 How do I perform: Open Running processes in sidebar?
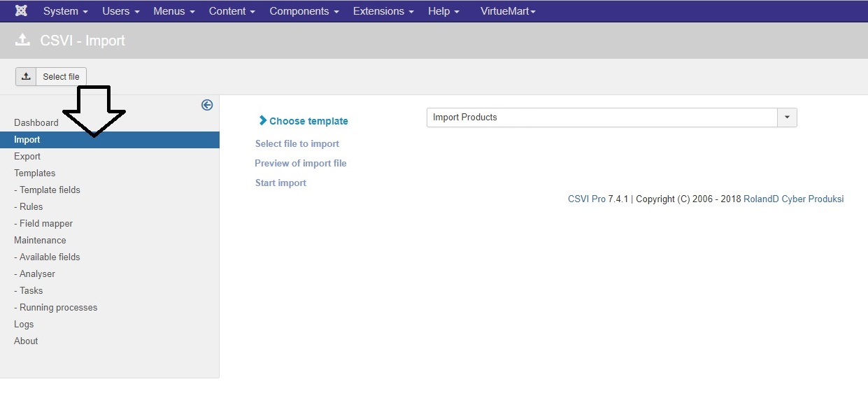56,308
